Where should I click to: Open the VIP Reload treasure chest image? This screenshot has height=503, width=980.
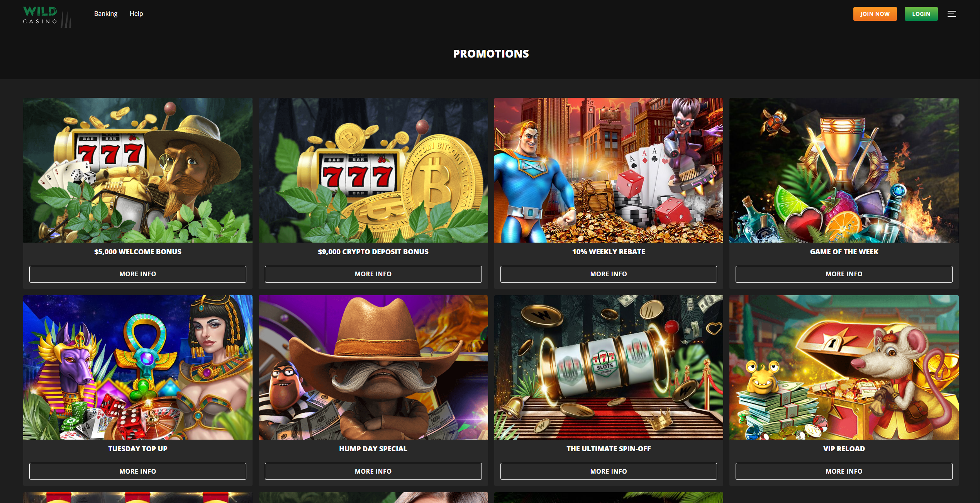tap(844, 367)
